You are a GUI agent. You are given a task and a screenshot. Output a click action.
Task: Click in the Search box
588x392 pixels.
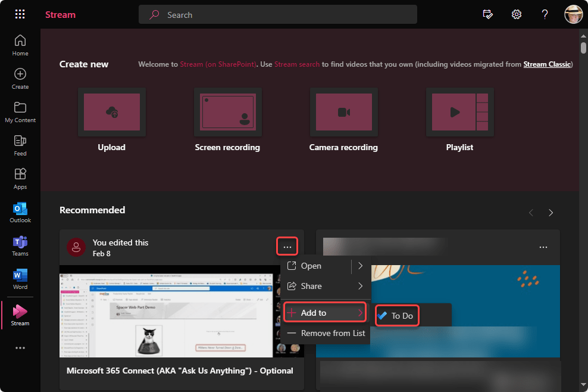[x=286, y=15]
